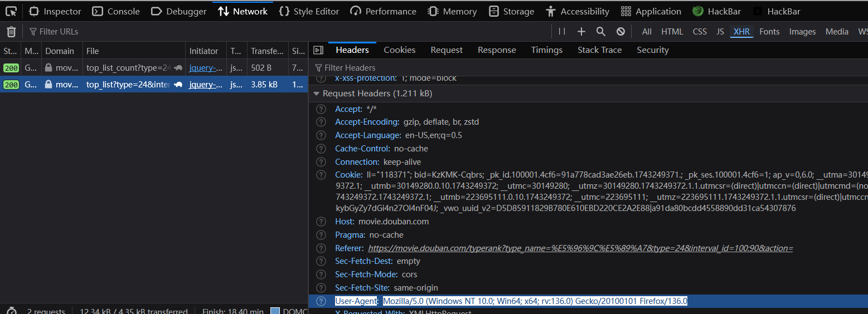Image resolution: width=868 pixels, height=314 pixels.
Task: Open the Cookies details tab
Action: [399, 50]
